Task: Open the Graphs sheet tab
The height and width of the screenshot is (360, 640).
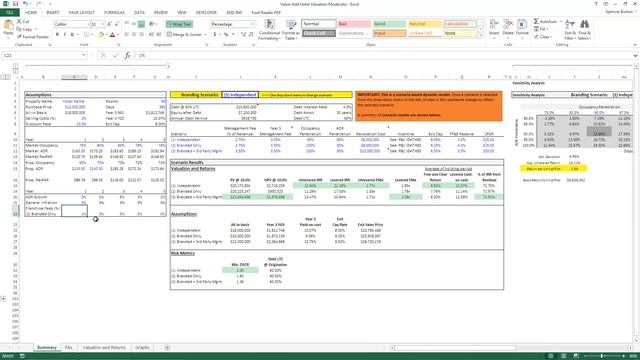Action: click(x=142, y=347)
